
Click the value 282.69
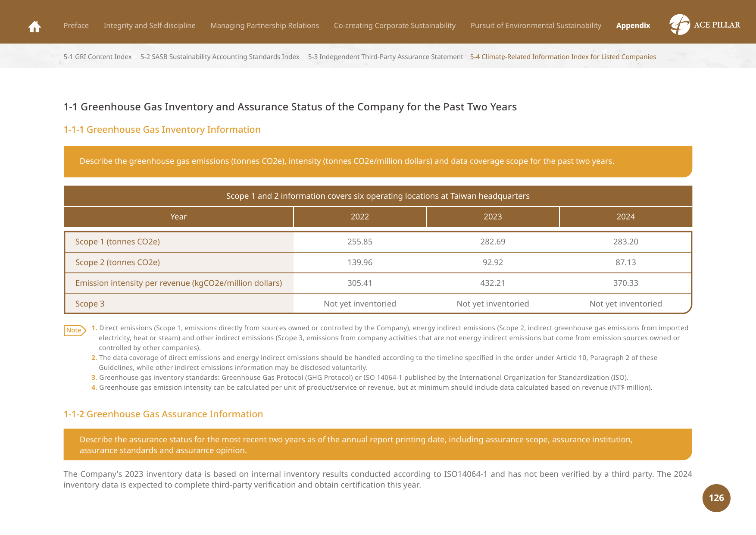point(493,242)
